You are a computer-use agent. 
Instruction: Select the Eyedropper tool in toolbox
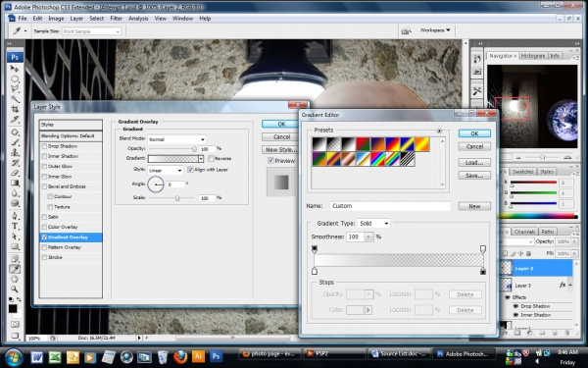coord(15,269)
